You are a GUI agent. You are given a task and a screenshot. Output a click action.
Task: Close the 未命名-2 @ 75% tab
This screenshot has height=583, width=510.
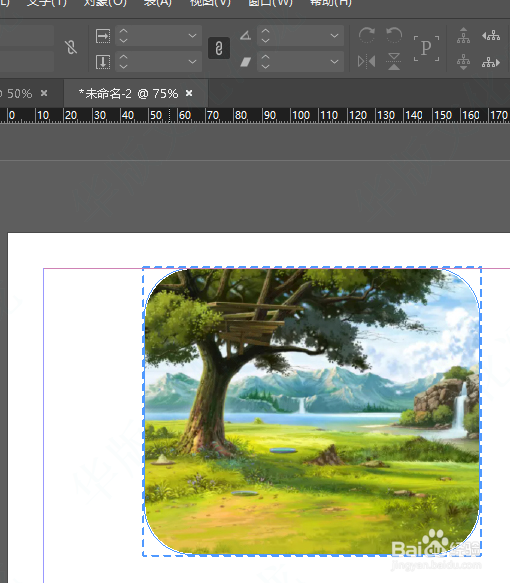click(x=189, y=93)
